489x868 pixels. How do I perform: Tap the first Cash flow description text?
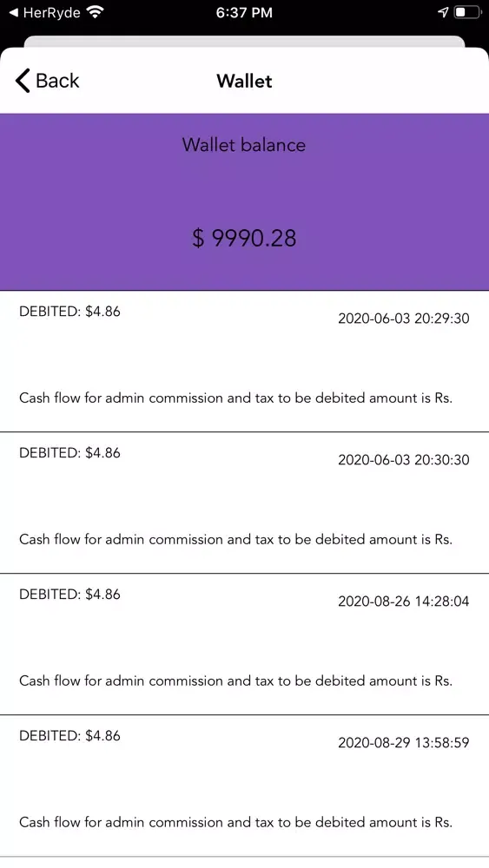(x=236, y=398)
